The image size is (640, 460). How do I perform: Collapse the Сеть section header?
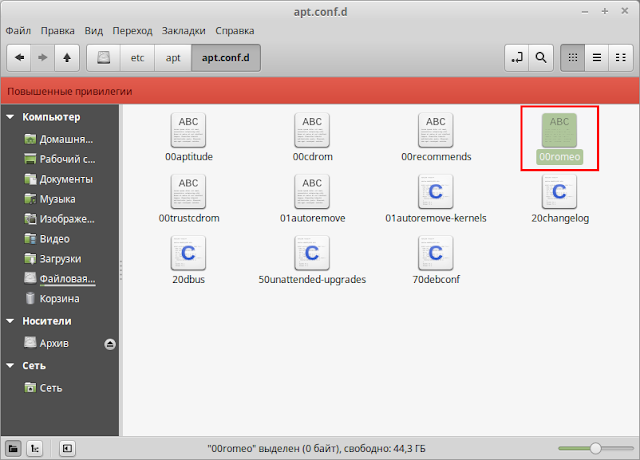click(x=10, y=365)
